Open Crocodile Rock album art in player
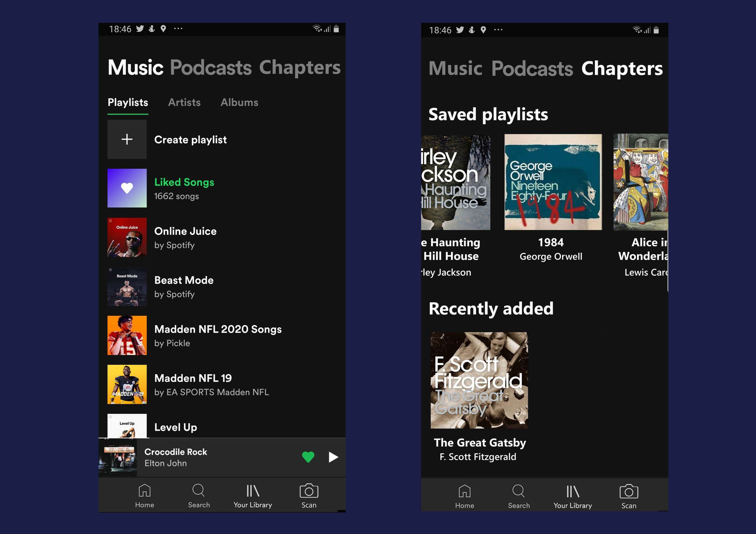756x534 pixels. tap(117, 458)
